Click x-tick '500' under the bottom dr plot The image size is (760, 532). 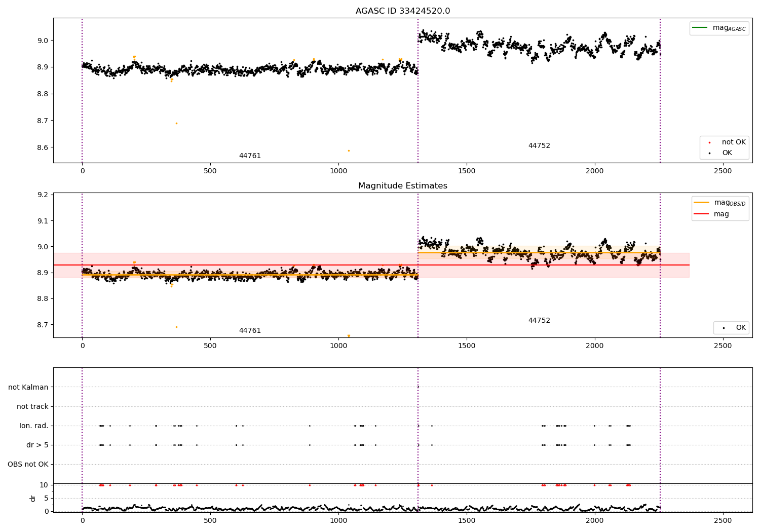(x=210, y=520)
